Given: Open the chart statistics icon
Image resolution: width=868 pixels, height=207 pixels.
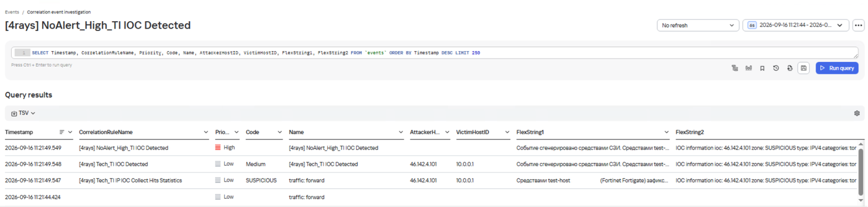Looking at the screenshot, I should coord(748,68).
